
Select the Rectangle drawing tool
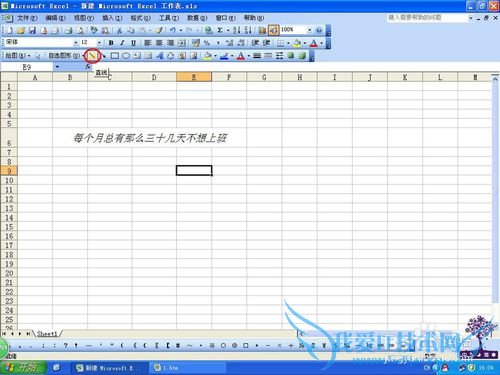point(115,56)
